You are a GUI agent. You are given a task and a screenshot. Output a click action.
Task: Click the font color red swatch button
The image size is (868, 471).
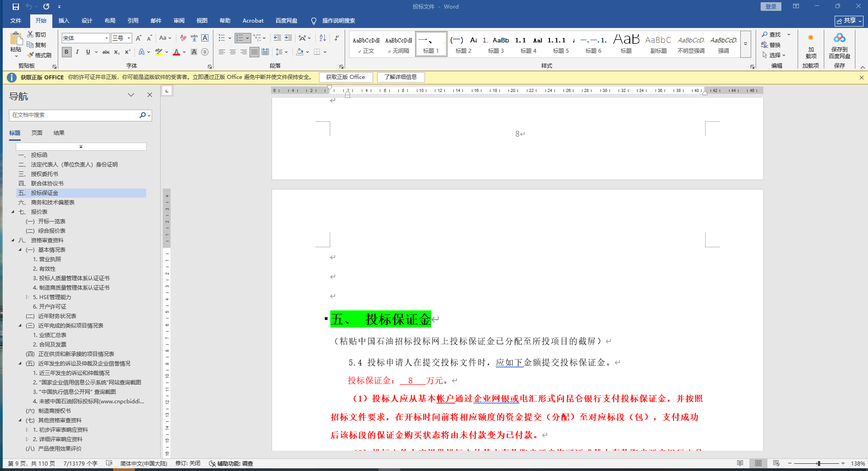(176, 52)
